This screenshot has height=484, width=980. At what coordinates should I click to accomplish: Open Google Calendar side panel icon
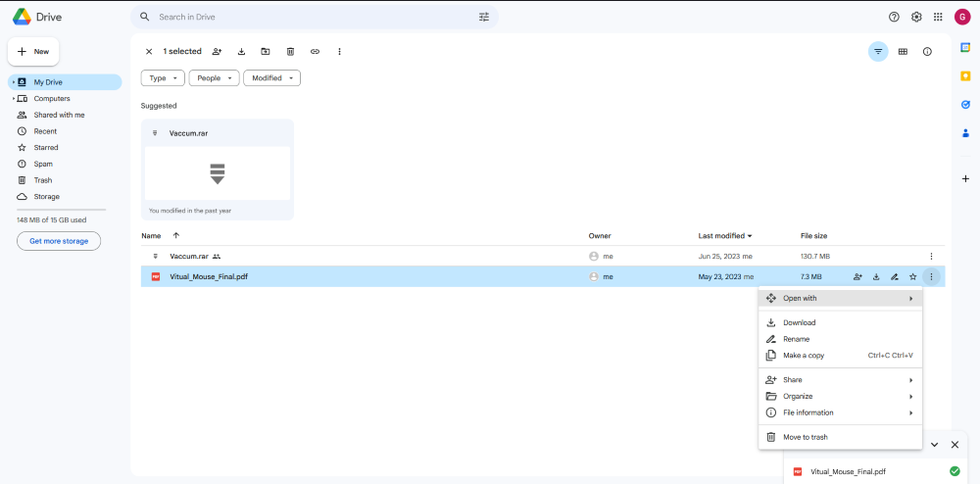coord(965,47)
